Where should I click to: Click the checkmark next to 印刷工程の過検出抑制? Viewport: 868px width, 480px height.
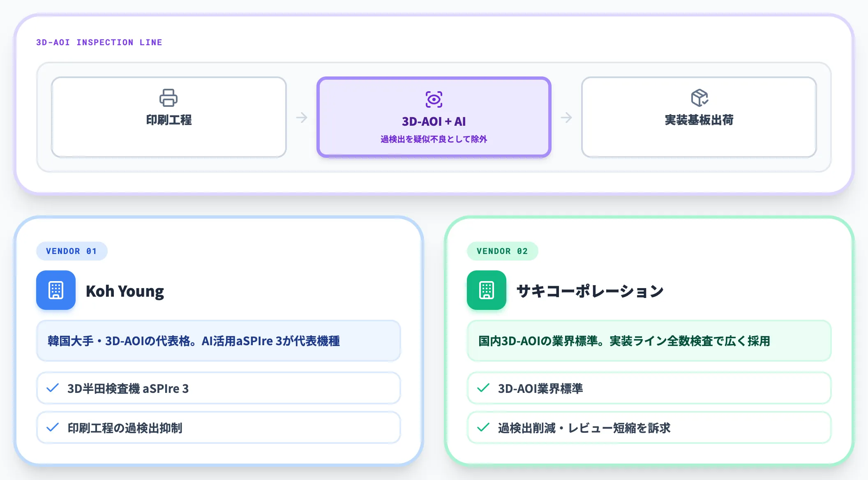point(53,427)
